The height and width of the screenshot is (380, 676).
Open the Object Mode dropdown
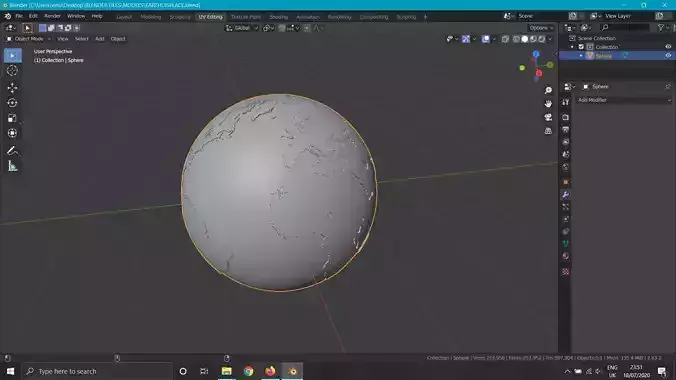[28, 39]
